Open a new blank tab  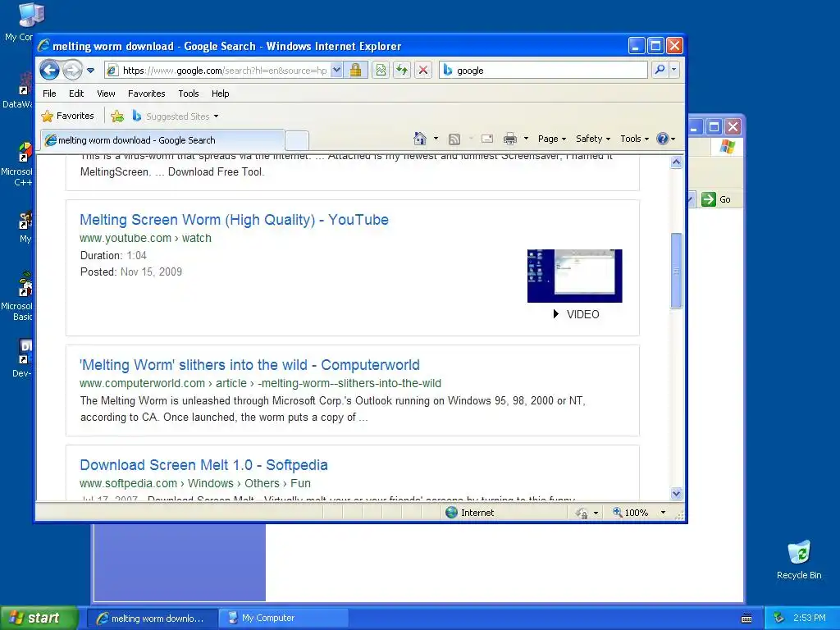click(297, 140)
